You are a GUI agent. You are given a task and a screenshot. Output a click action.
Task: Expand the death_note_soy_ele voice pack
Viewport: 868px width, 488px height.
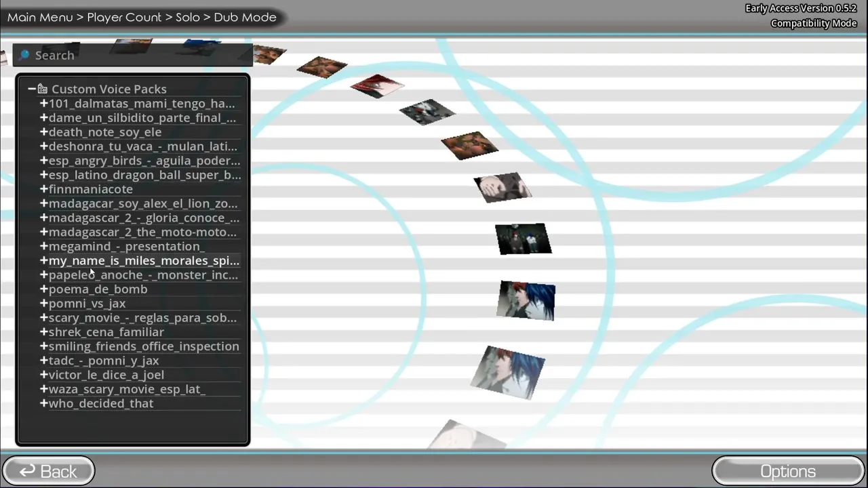44,131
